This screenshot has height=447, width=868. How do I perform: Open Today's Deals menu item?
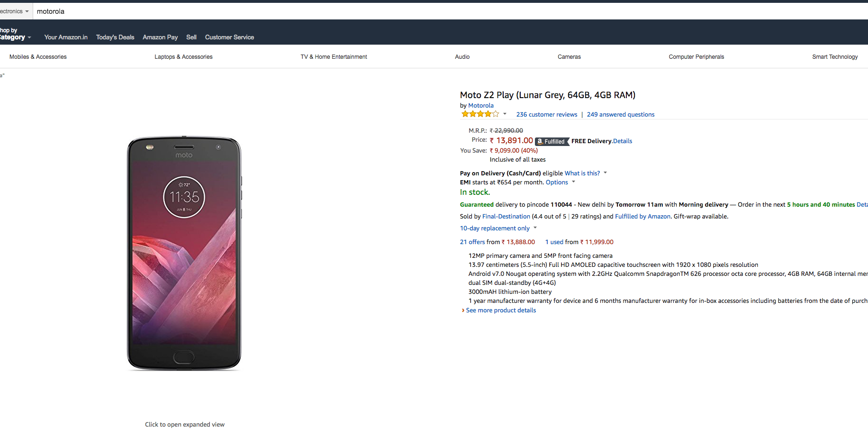[x=115, y=37]
